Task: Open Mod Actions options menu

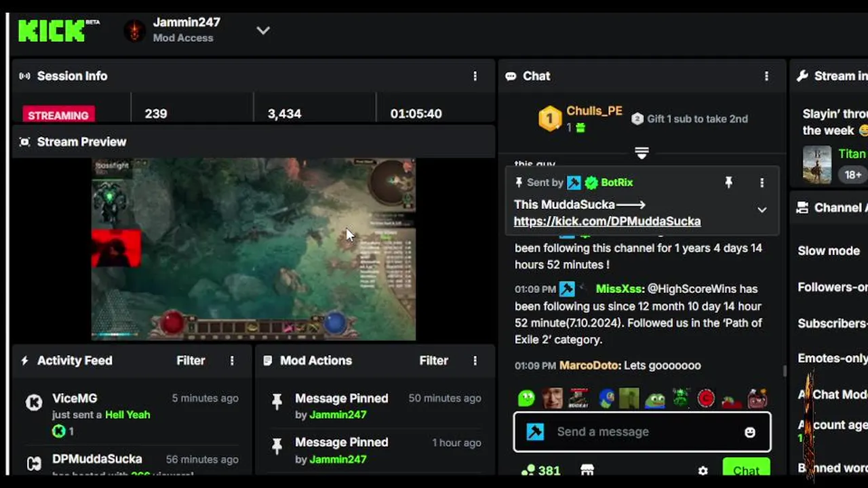Action: coord(475,361)
